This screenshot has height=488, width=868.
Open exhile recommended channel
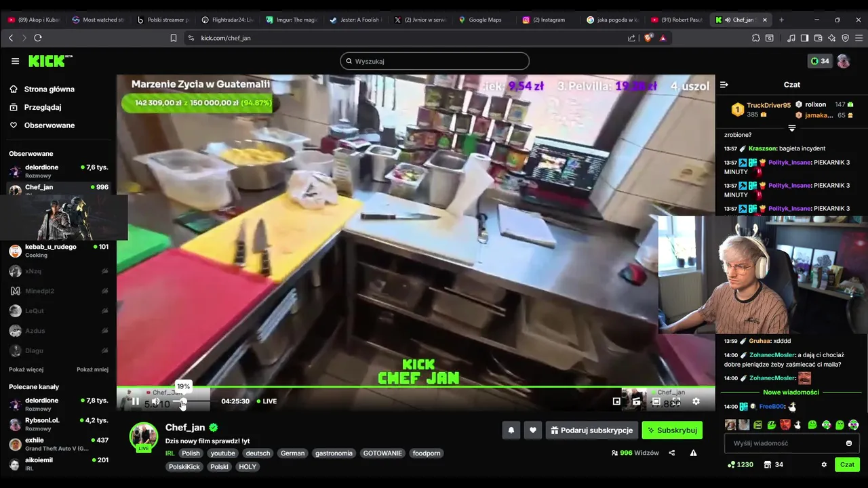coord(58,444)
